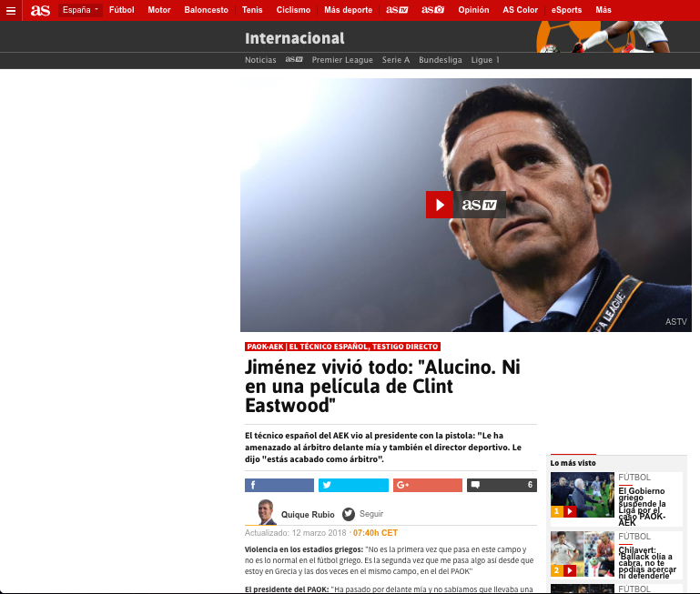
Task: Open the AS TV icon in top bar
Action: pos(397,10)
